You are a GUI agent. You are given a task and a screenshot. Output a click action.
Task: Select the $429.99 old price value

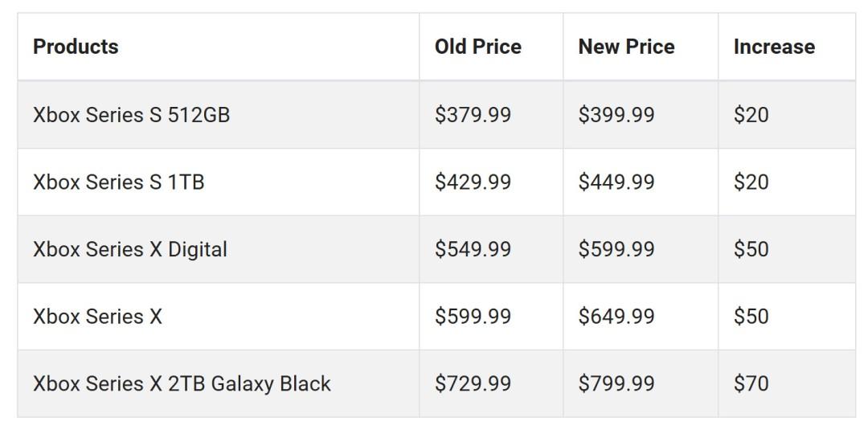[473, 182]
